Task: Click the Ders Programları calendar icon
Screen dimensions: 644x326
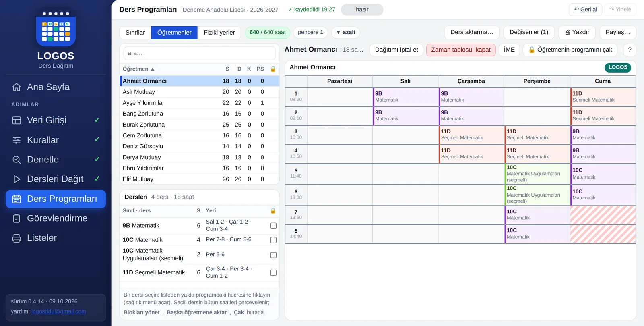Action: click(x=17, y=199)
